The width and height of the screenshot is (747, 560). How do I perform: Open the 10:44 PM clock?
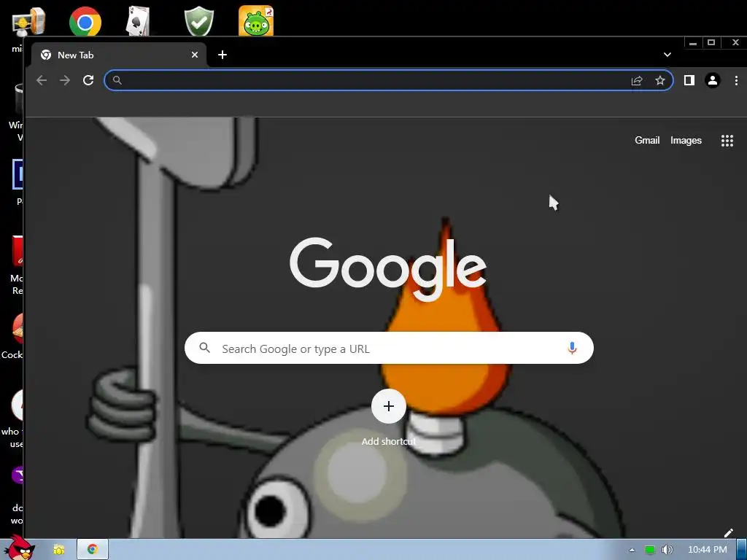pos(708,550)
